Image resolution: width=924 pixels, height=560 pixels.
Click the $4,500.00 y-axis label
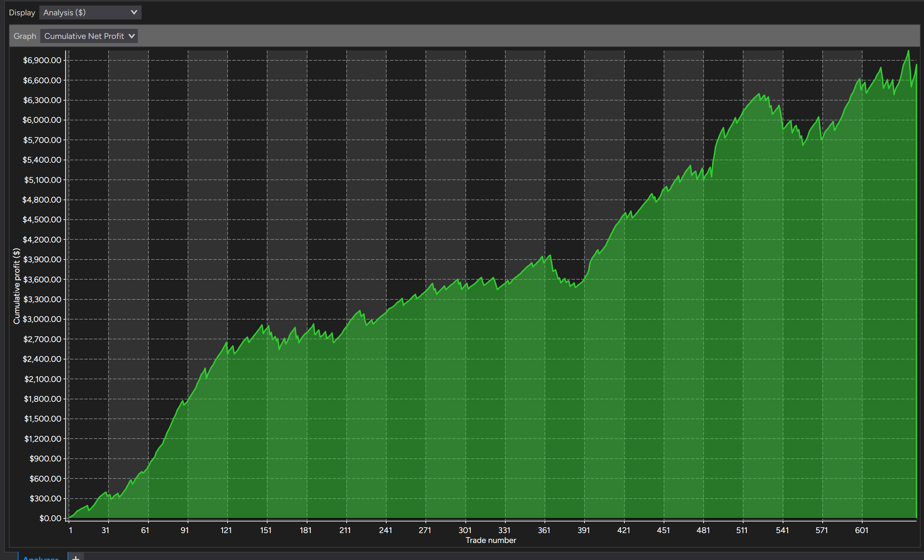[42, 220]
